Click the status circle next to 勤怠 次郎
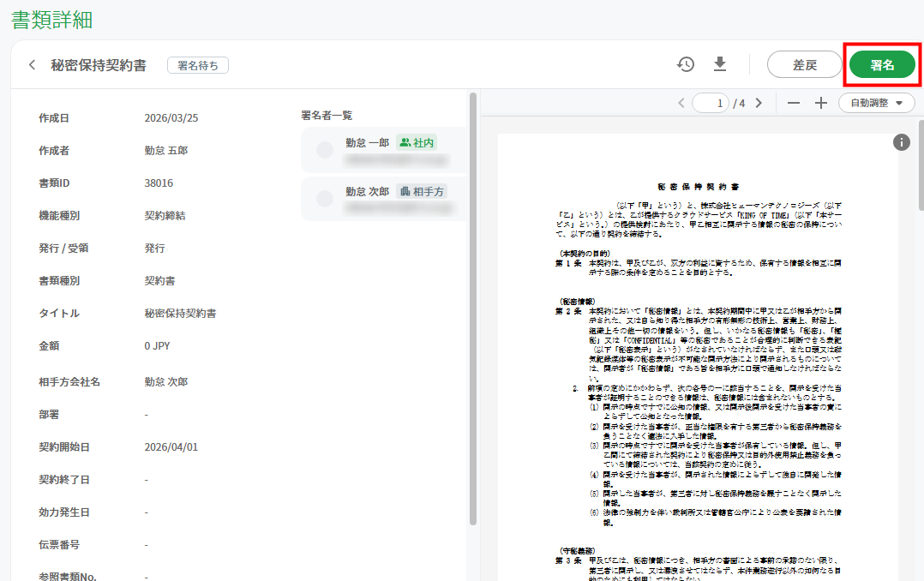Screen dimensions: 924x581 (325, 199)
